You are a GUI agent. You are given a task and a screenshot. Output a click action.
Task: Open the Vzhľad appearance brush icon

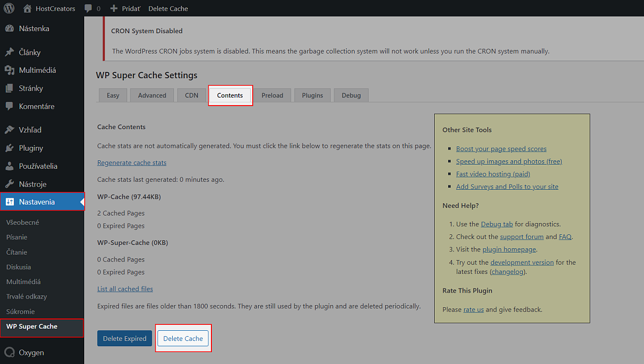pos(10,130)
